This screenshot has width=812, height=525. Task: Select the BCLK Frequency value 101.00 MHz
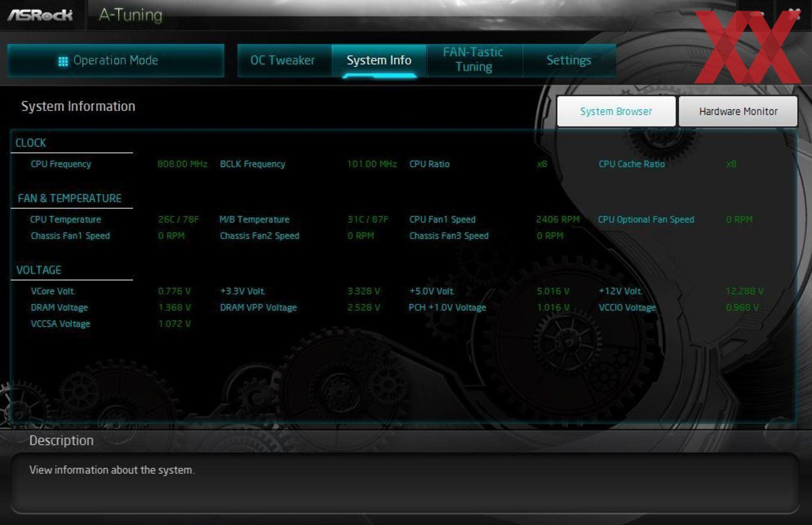(372, 164)
